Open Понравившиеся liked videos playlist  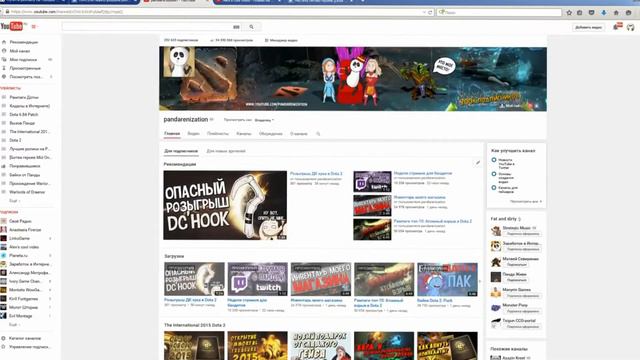(24, 166)
